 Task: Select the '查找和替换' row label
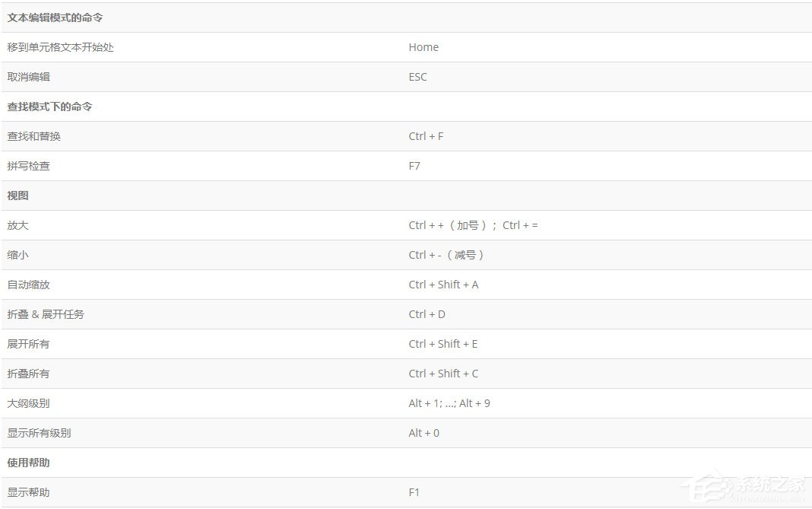pyautogui.click(x=34, y=136)
